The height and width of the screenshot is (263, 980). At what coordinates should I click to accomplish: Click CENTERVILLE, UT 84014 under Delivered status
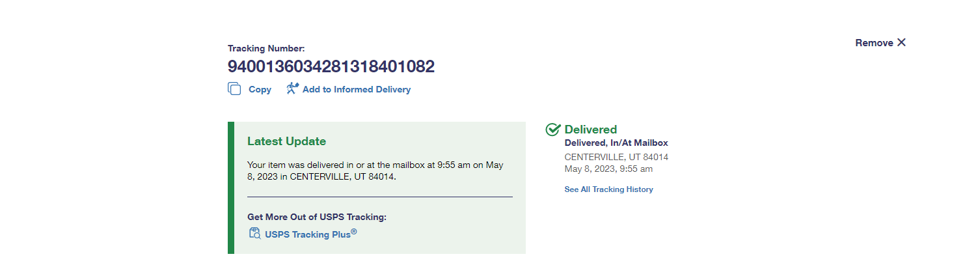tap(616, 157)
